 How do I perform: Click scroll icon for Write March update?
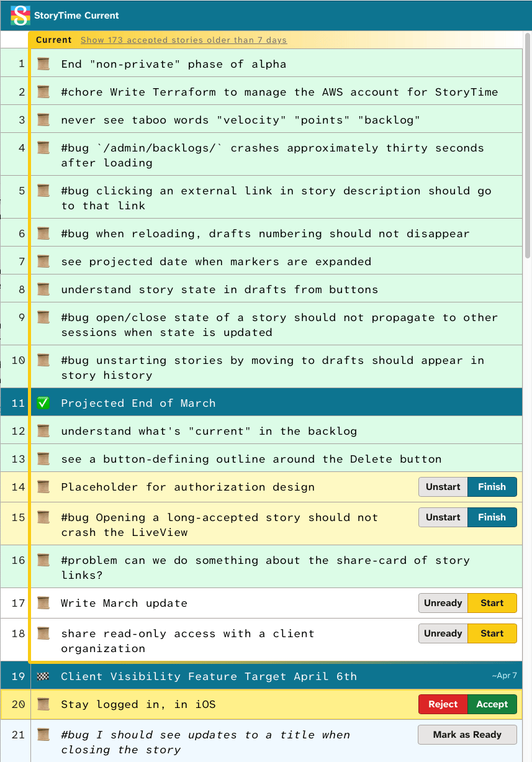(x=43, y=603)
